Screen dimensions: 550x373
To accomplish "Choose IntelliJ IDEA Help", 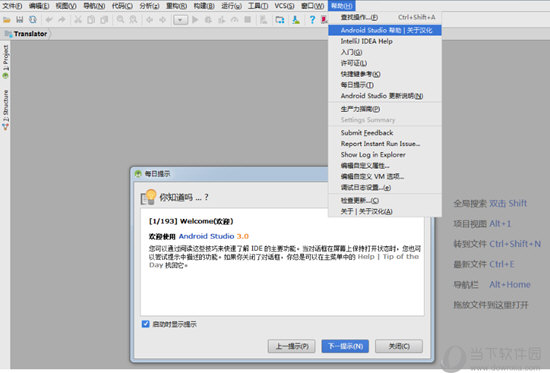I will tap(385, 41).
